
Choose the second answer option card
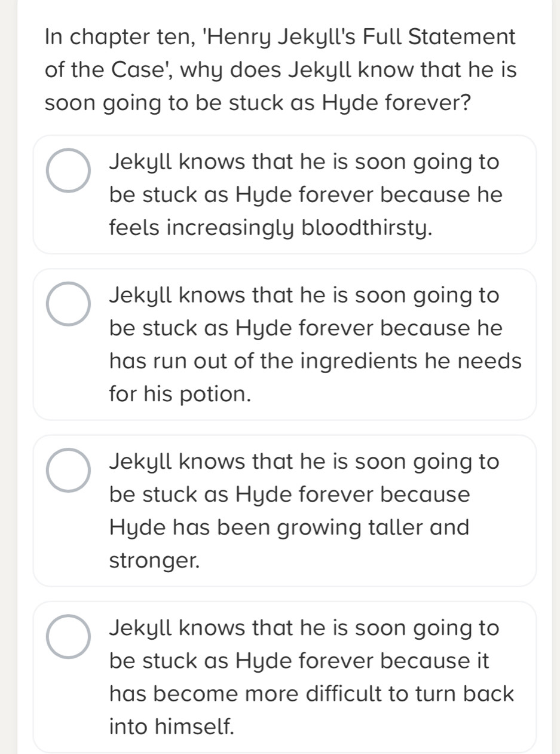[284, 344]
